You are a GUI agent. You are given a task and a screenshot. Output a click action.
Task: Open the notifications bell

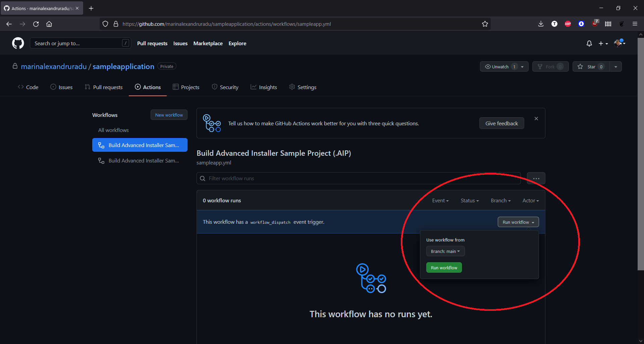[x=589, y=44]
